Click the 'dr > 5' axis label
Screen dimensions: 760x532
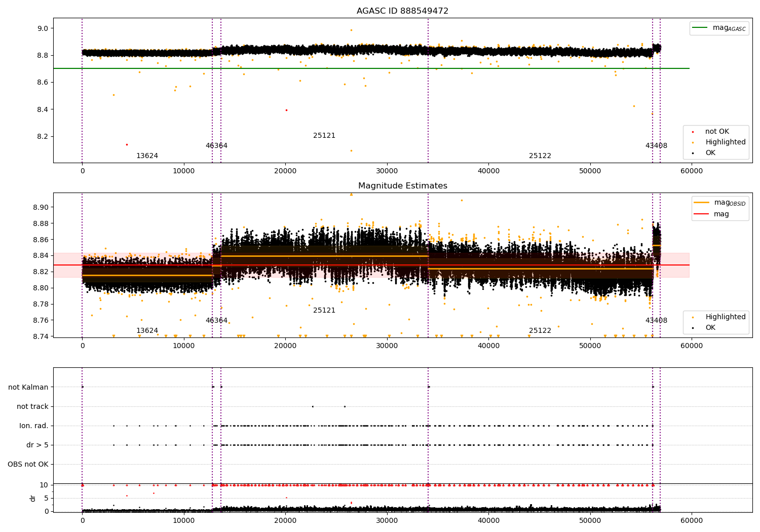coord(37,445)
